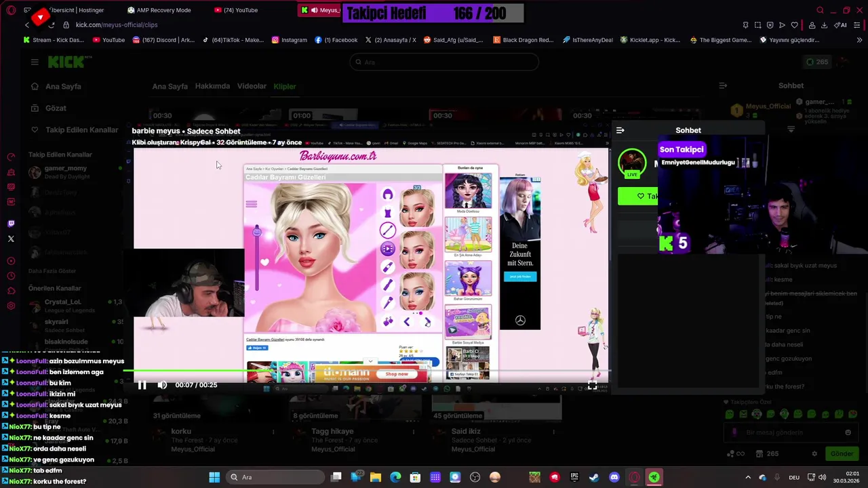This screenshot has height=488, width=868.
Task: Open Opera sidebar settings gear
Action: click(x=11, y=306)
